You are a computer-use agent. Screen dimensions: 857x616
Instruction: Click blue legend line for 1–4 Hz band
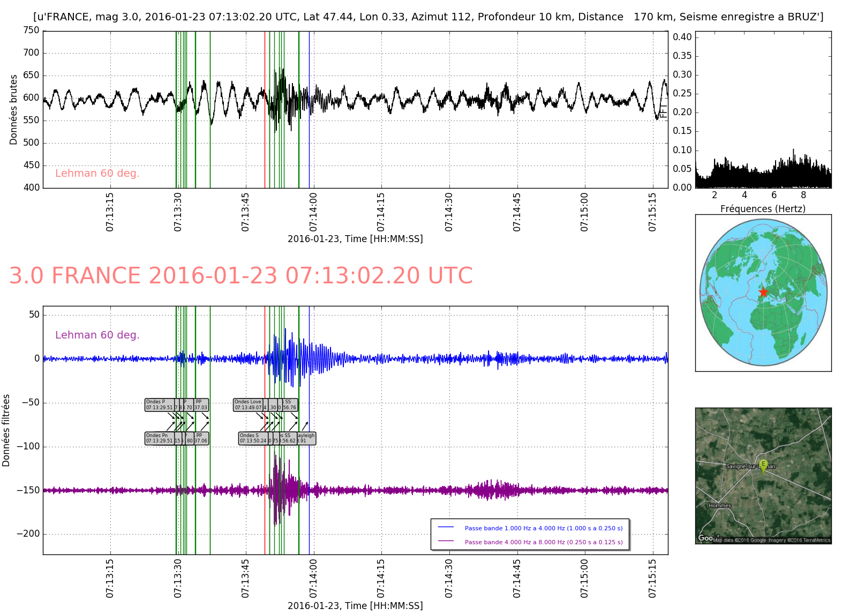click(x=446, y=528)
